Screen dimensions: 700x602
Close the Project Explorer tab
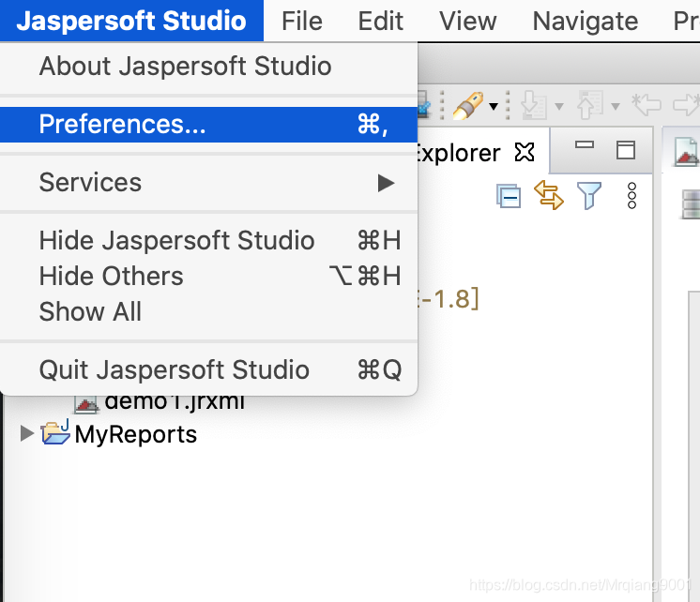click(525, 152)
